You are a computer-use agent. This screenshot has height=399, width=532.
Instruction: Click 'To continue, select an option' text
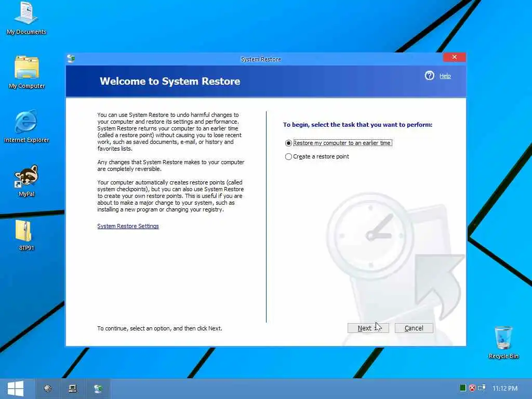pos(159,328)
